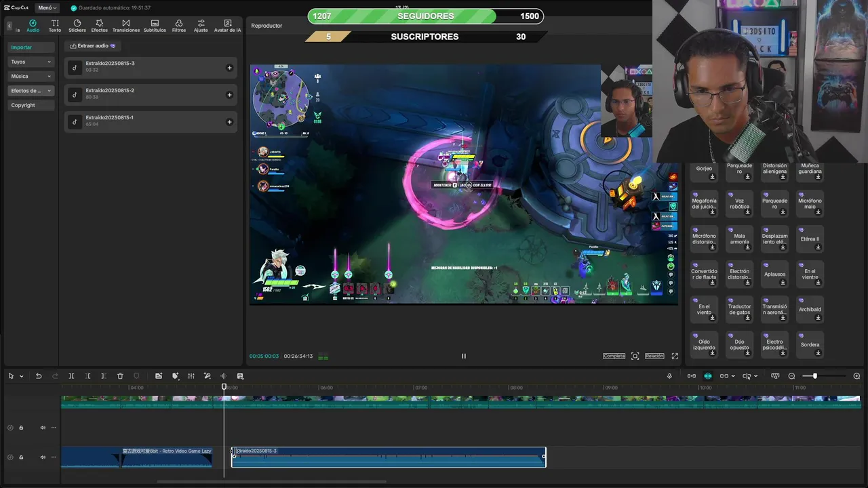Open the selection tool dropdown arrow

tap(21, 376)
